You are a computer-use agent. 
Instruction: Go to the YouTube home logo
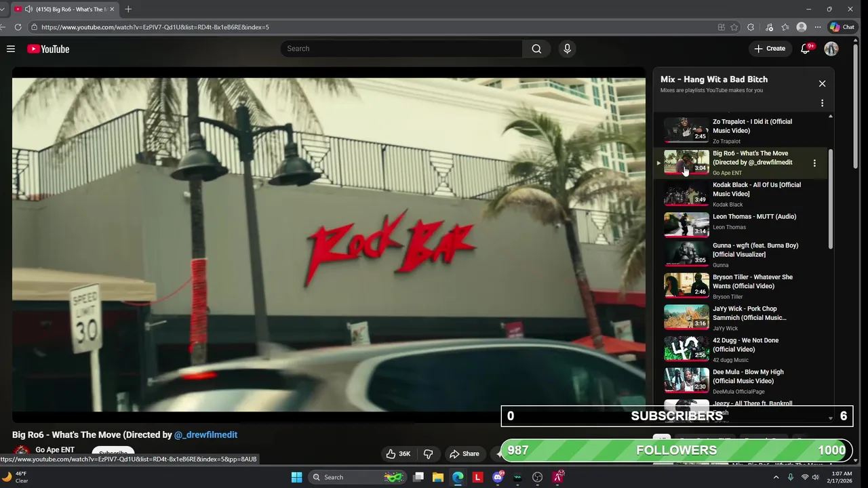pyautogui.click(x=48, y=49)
